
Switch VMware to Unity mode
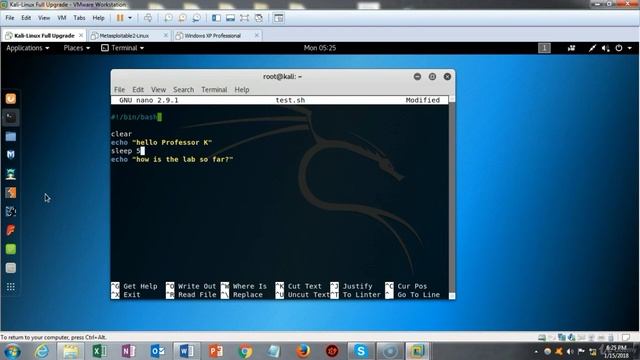(259, 18)
